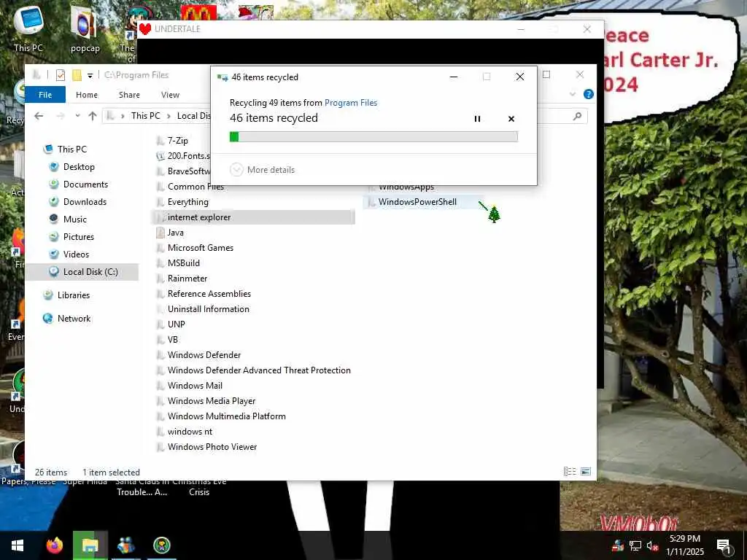
Task: Select Videos in navigation pane
Action: [x=76, y=254]
